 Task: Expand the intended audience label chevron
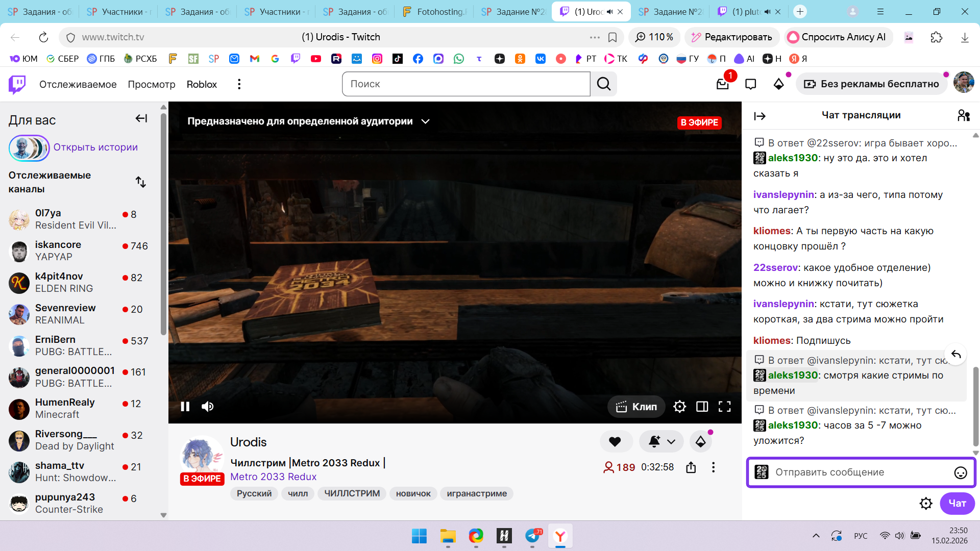(x=425, y=121)
